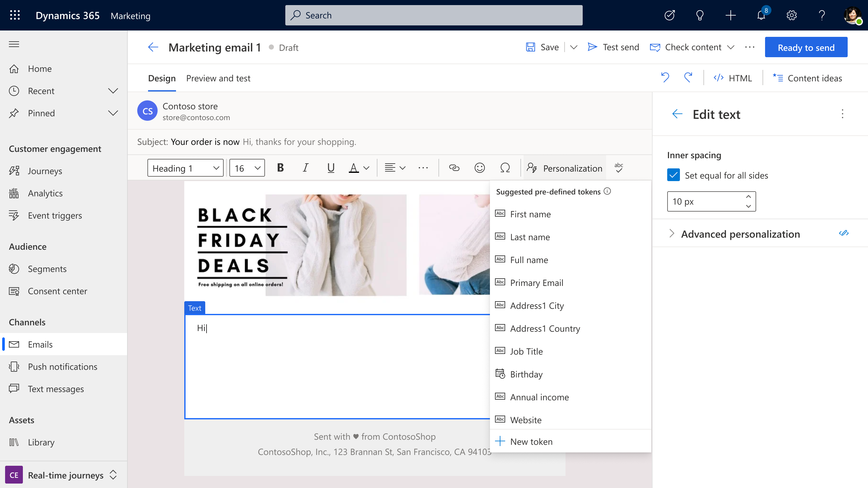The image size is (868, 488).
Task: Click the Content ideas panel icon
Action: (x=777, y=78)
